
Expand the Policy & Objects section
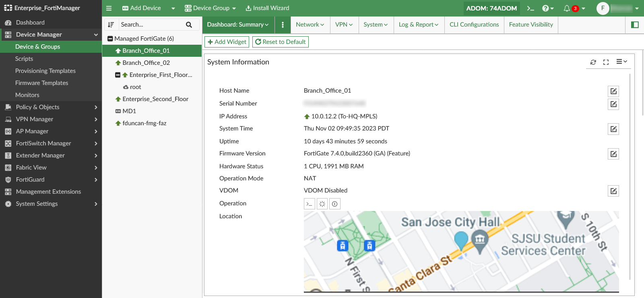click(x=51, y=107)
